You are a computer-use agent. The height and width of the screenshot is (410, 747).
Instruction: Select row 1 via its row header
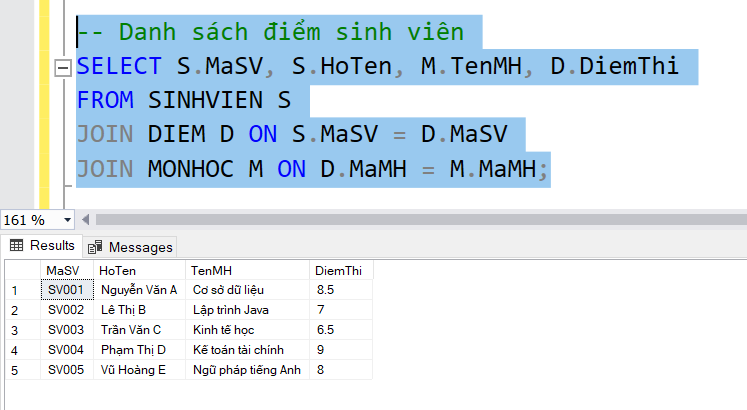pos(20,290)
